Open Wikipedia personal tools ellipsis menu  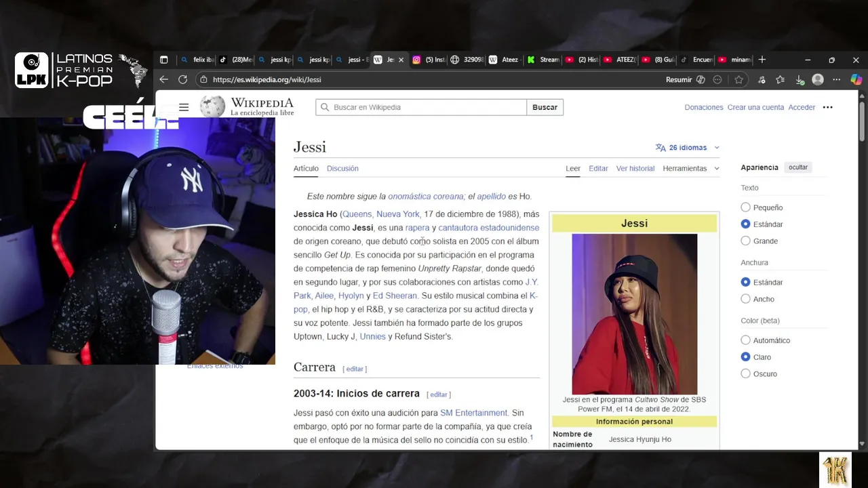pos(827,107)
